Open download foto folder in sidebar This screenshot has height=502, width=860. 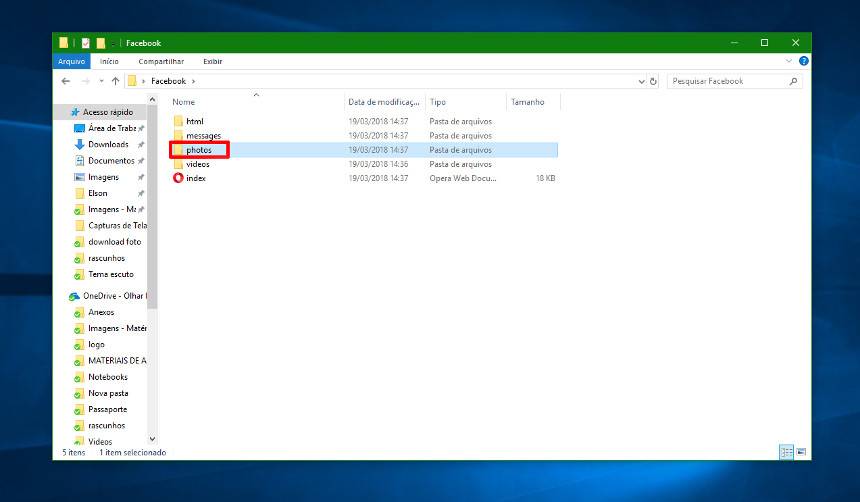click(114, 242)
